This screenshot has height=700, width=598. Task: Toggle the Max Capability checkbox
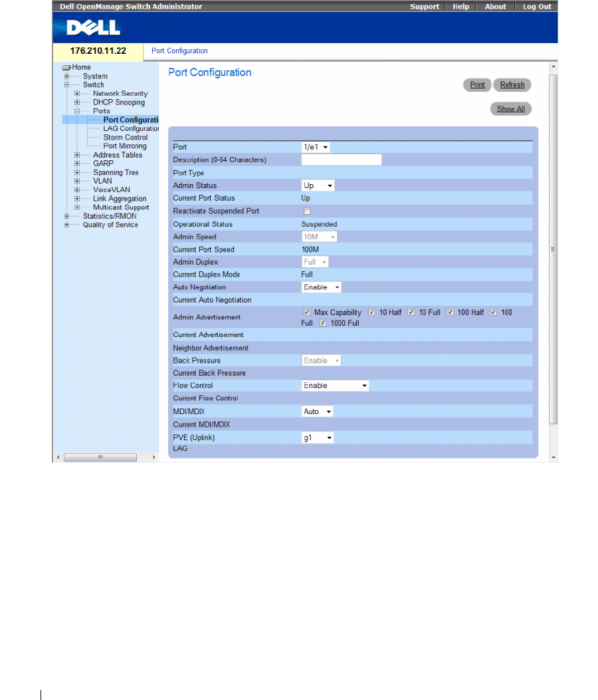(306, 312)
